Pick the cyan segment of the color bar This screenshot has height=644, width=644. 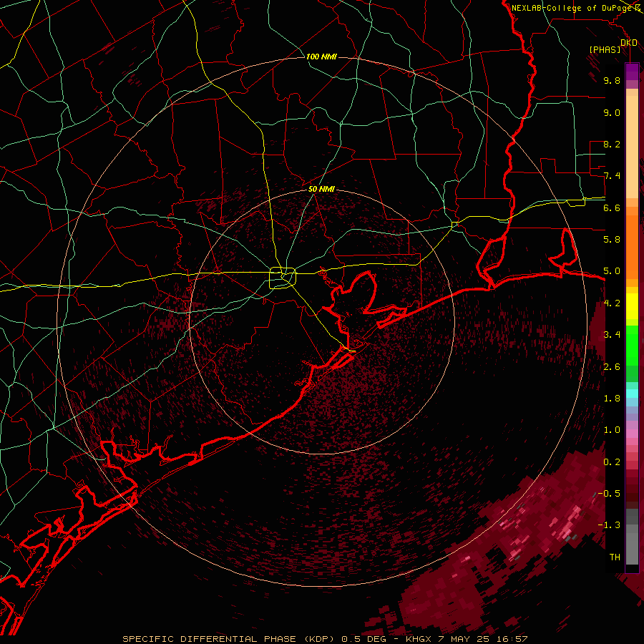pos(632,394)
